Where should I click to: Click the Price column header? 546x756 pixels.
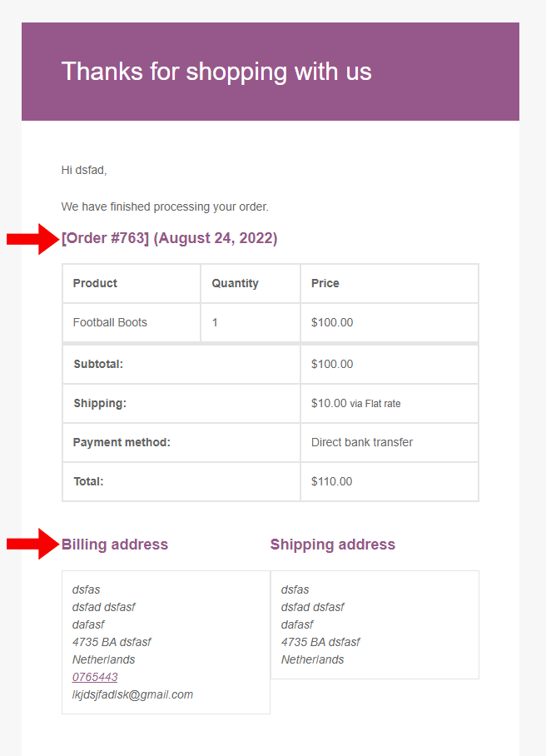tap(325, 283)
